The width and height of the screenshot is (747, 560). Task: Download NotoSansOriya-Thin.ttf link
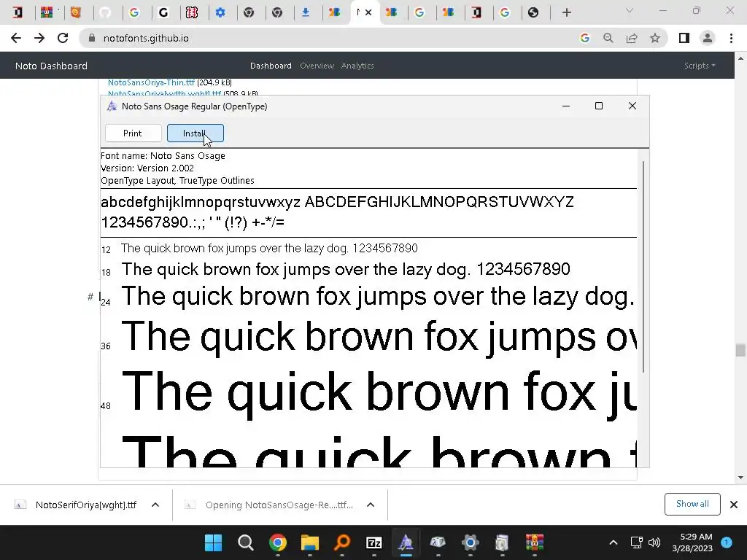click(x=152, y=83)
